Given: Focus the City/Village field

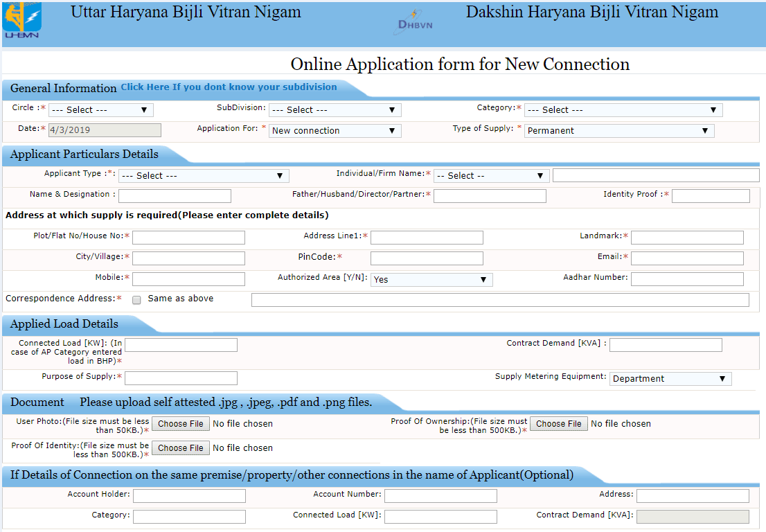Looking at the screenshot, I should (188, 258).
